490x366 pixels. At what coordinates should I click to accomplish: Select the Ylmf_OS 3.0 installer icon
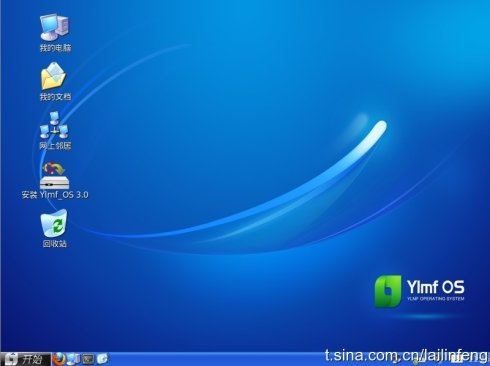(54, 175)
